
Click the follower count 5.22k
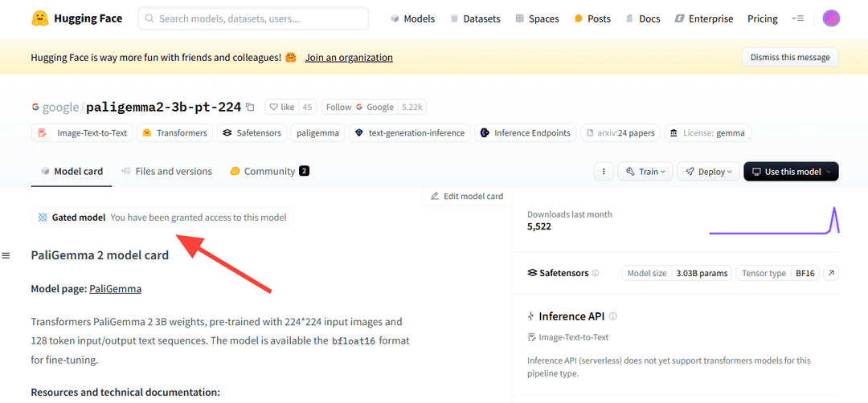(412, 107)
